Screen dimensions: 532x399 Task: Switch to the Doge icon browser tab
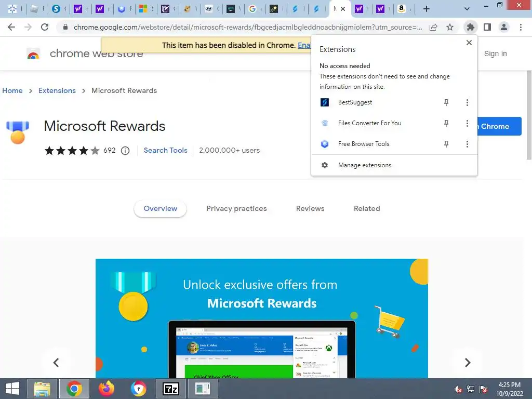click(x=187, y=9)
